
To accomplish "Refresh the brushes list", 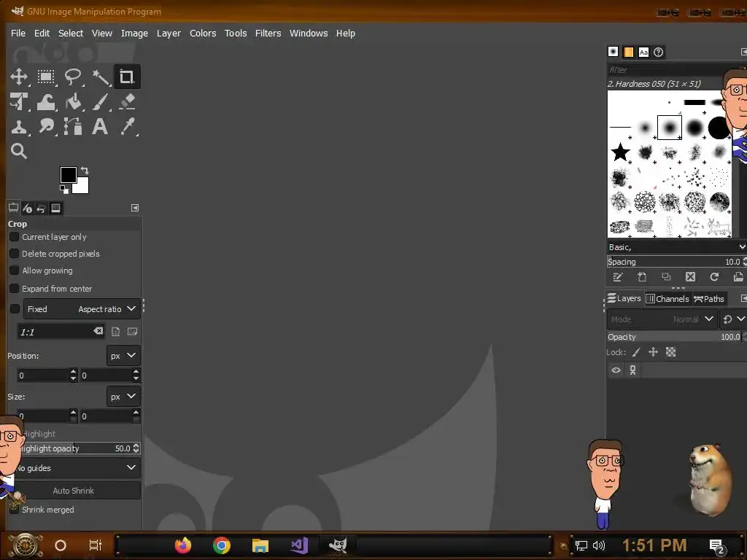I will pyautogui.click(x=714, y=277).
